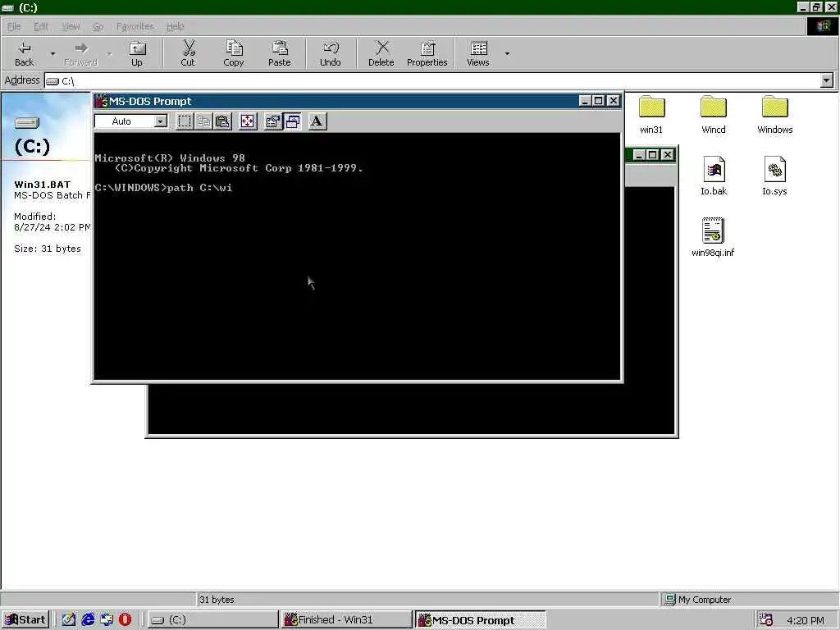Screen dimensions: 840x630
Task: Switch to (C:) taskbar button
Action: pyautogui.click(x=212, y=620)
